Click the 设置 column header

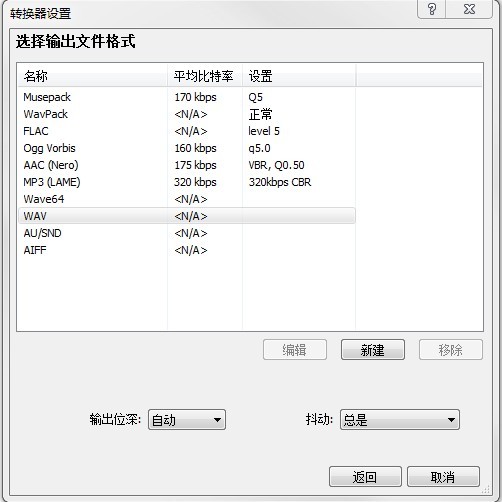(299, 76)
